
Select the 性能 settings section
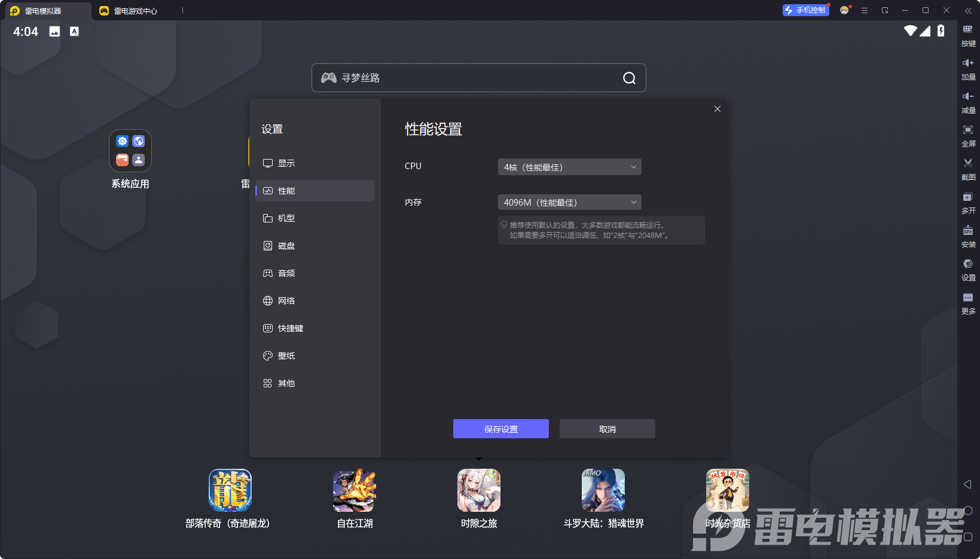pyautogui.click(x=315, y=191)
